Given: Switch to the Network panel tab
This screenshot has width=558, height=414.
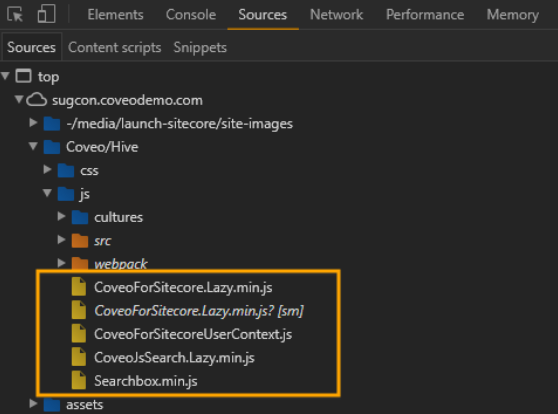Looking at the screenshot, I should (x=336, y=15).
